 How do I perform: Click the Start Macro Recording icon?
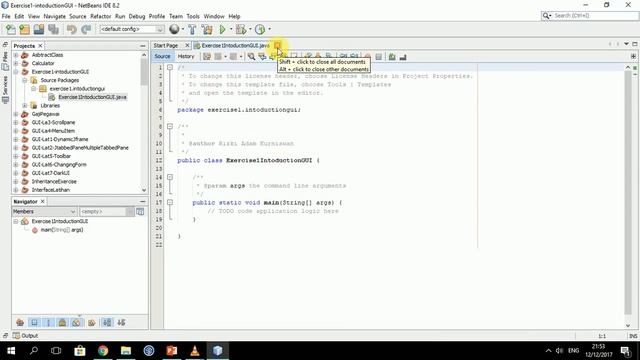[x=367, y=57]
